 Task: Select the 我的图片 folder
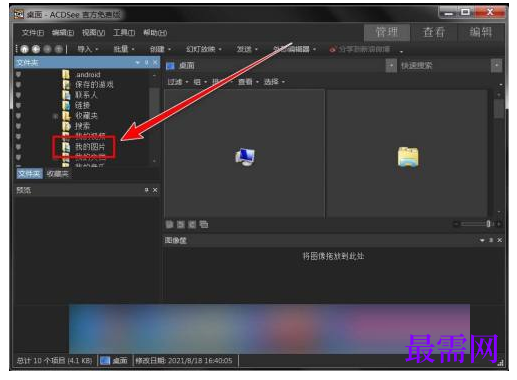tap(90, 147)
